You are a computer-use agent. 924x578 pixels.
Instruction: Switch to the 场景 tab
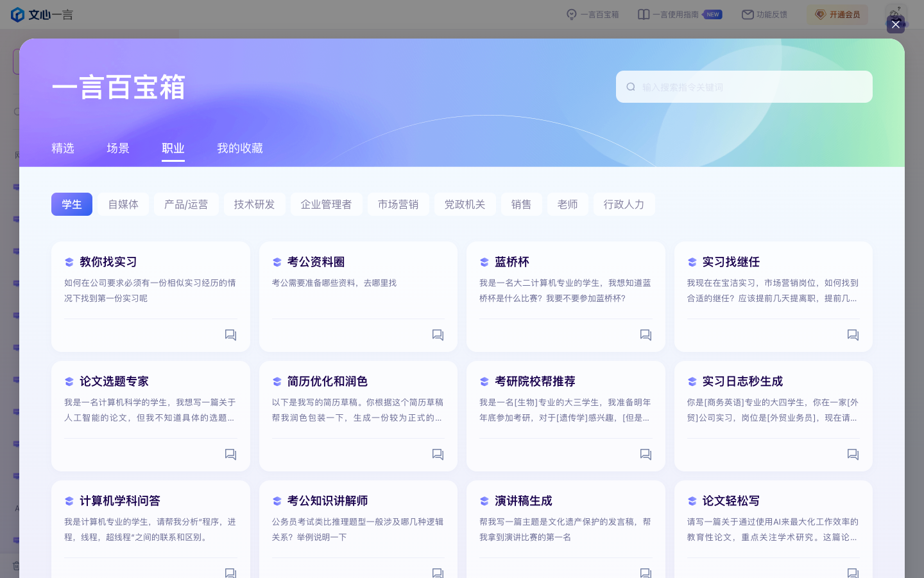(x=118, y=148)
